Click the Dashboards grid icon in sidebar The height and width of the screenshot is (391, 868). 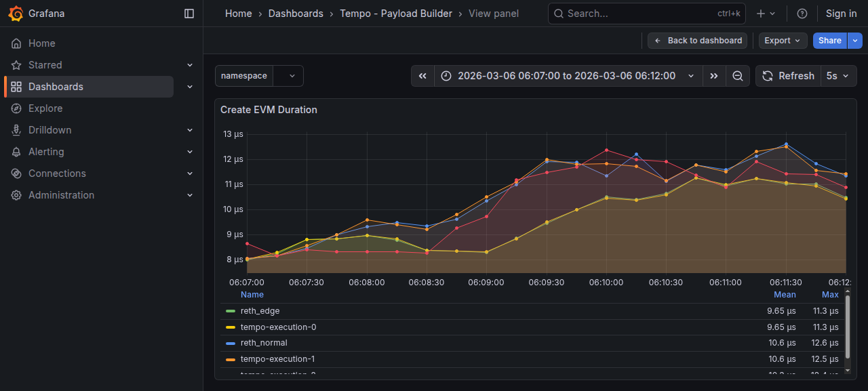pos(16,87)
